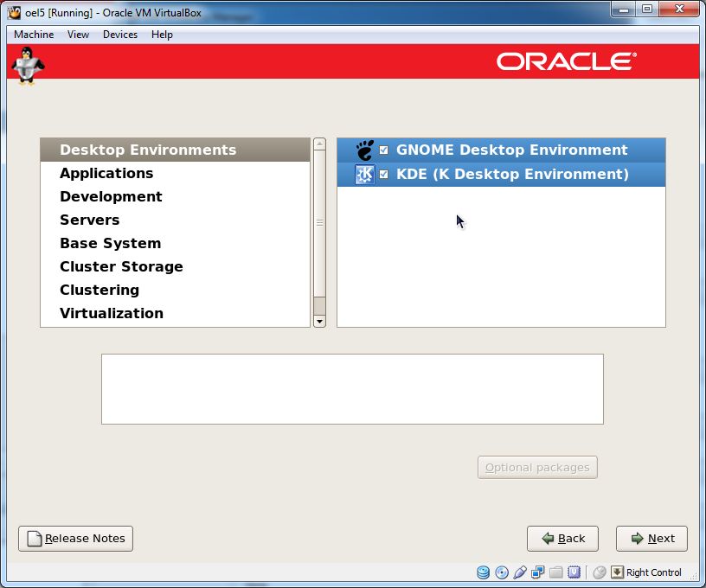Viewport: 706px width, 588px height.
Task: Select the Servers category
Action: [175, 220]
